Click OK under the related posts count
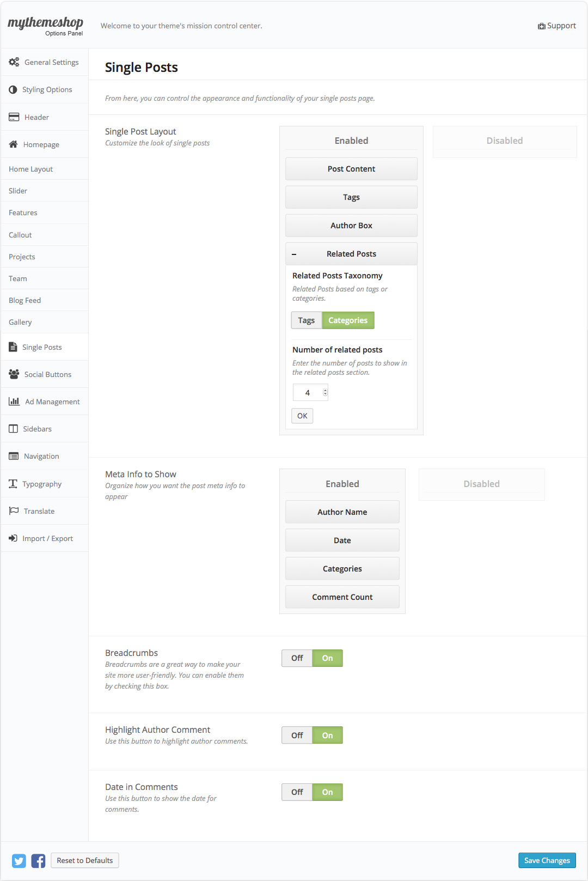The height and width of the screenshot is (881, 588). pyautogui.click(x=302, y=415)
